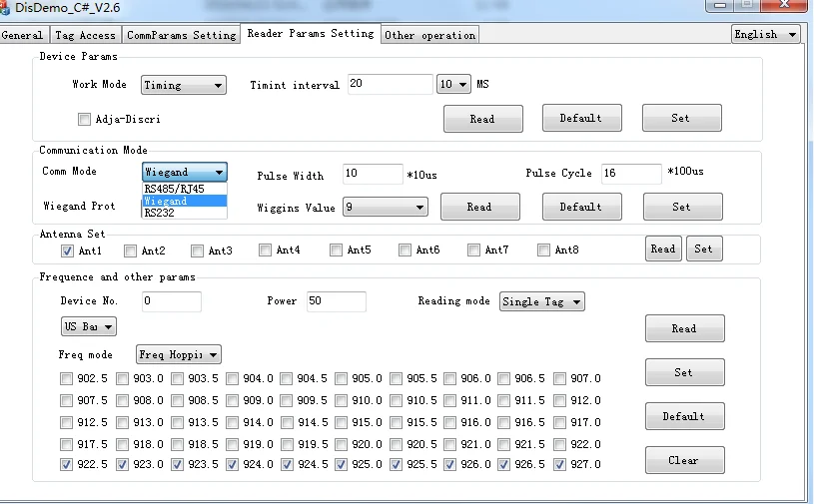Check the 902.5 frequency checkbox

pyautogui.click(x=66, y=378)
